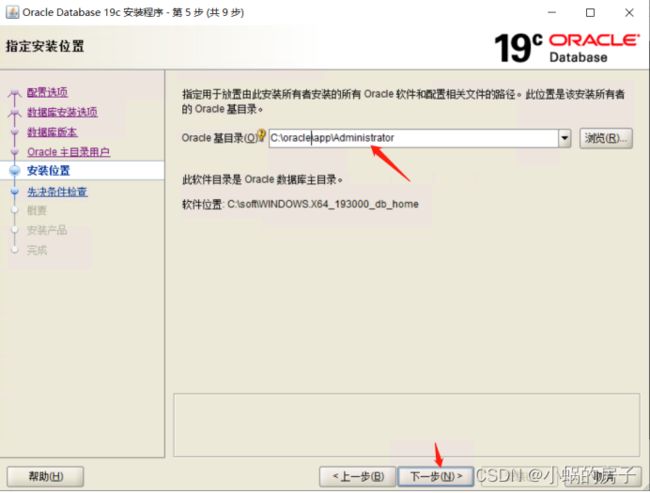Click the Oracle base directory hint icon
The height and width of the screenshot is (493, 650).
[261, 135]
